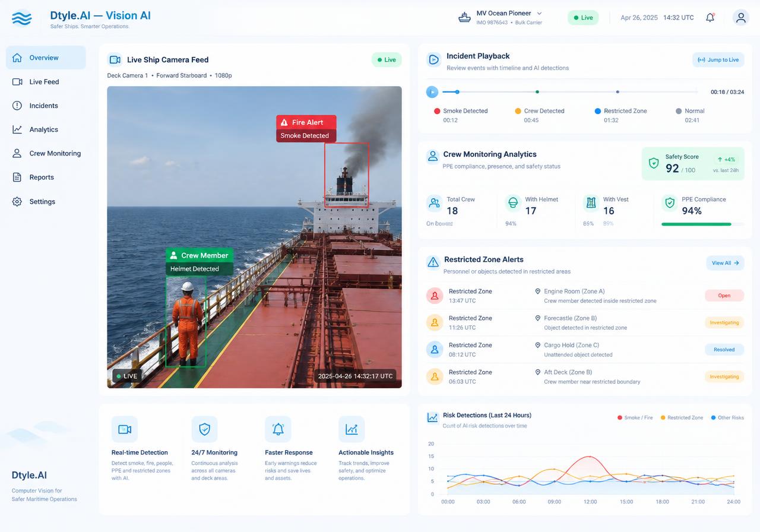The height and width of the screenshot is (532, 760).
Task: Click the PPE Compliance shield icon
Action: (670, 203)
